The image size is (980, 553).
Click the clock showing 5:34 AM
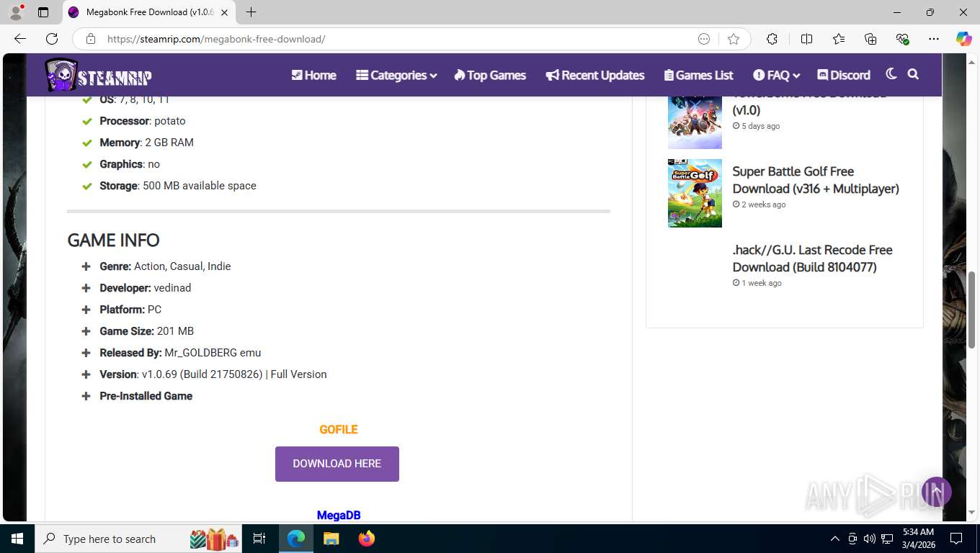[918, 539]
